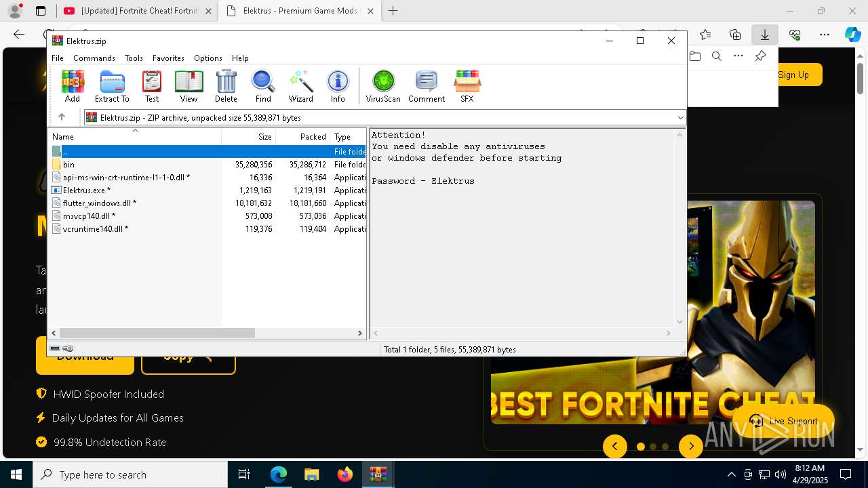The height and width of the screenshot is (488, 868).
Task: Click the Delete trash can icon
Action: [x=226, y=86]
